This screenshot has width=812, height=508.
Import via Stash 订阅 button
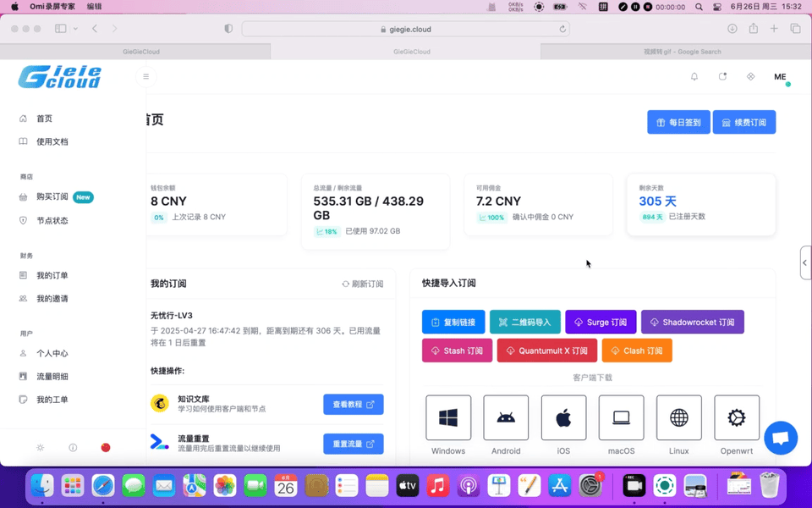click(458, 351)
